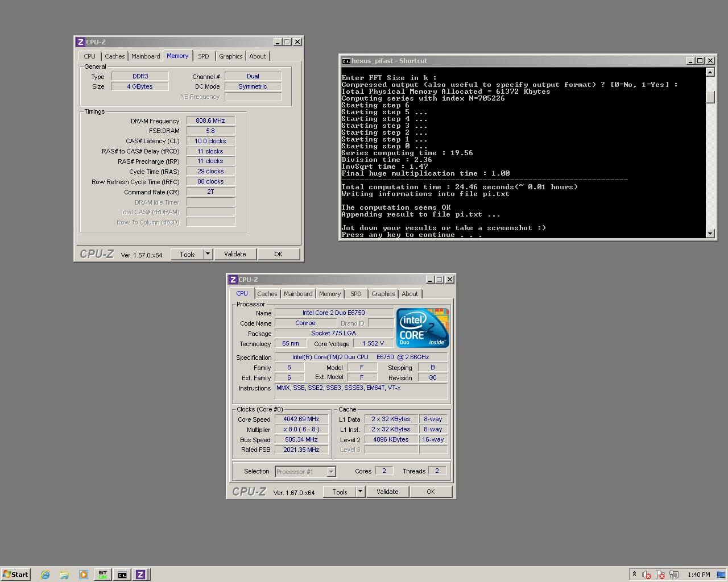Open SPD tab in lower CPU-Z window
The height and width of the screenshot is (582, 728).
pyautogui.click(x=356, y=294)
